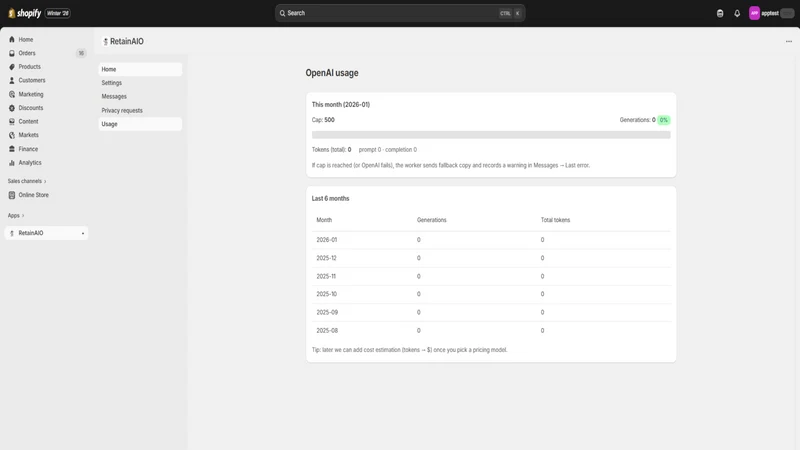Click the Home icon in the main sidebar
The height and width of the screenshot is (450, 800).
coord(12,39)
